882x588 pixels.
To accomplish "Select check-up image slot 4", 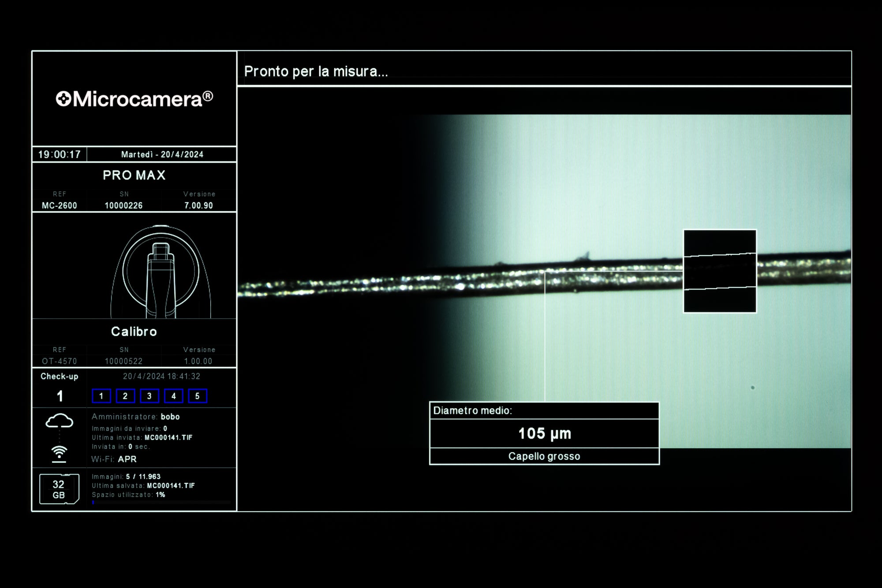I will [x=173, y=396].
